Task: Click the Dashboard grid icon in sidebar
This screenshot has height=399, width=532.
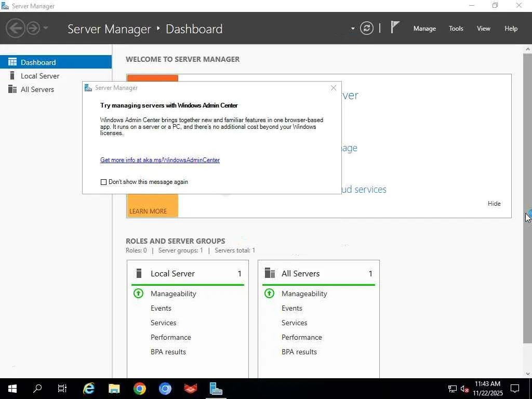Action: pyautogui.click(x=12, y=62)
